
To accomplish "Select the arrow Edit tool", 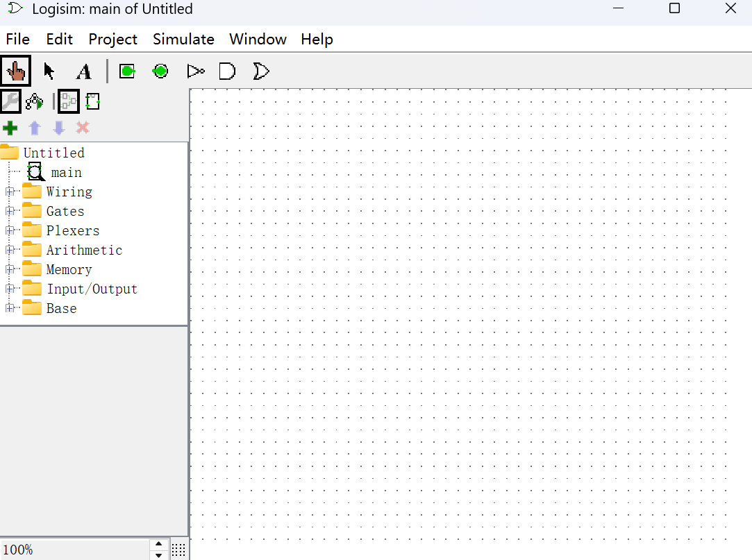I will pos(49,71).
